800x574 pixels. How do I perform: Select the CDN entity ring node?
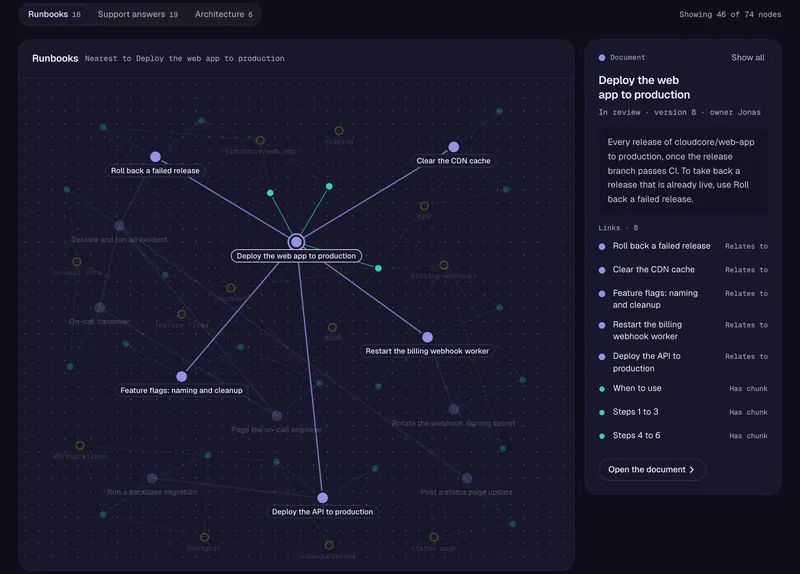(x=424, y=206)
